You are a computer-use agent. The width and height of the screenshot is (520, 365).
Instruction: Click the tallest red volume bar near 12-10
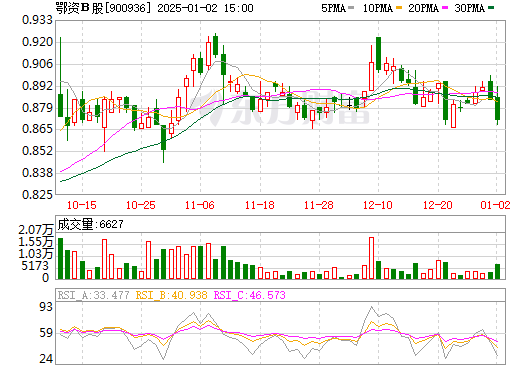(x=371, y=258)
